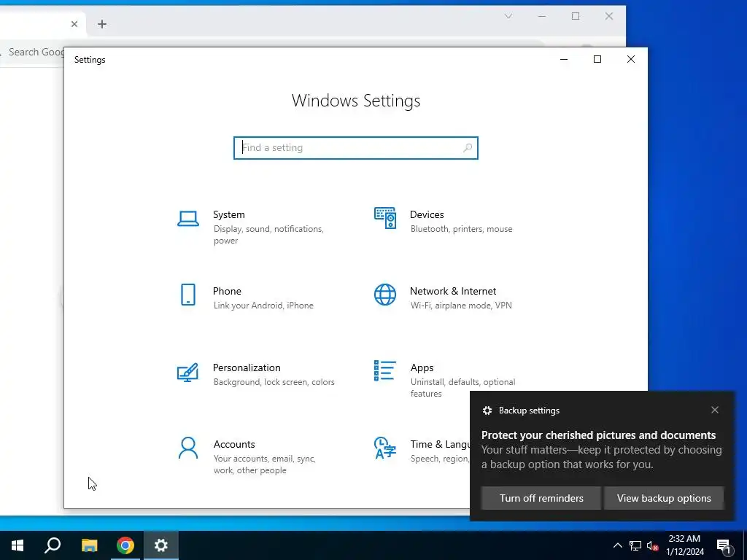Open the System settings laptop icon
747x560 pixels.
(x=188, y=219)
